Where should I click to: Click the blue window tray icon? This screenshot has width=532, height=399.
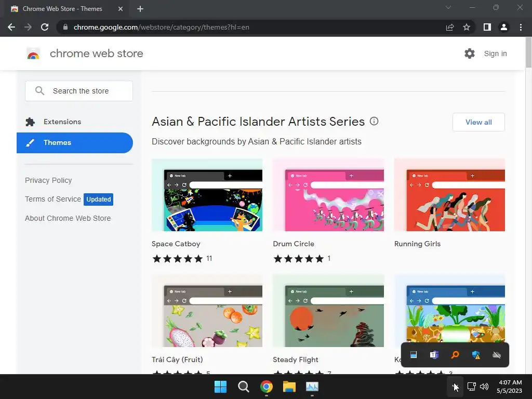pos(414,355)
